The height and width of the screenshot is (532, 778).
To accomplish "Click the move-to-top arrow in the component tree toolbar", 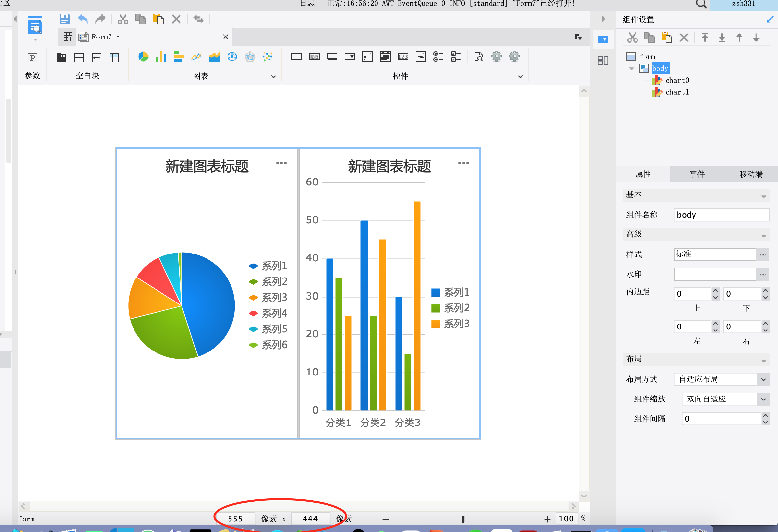I will (705, 37).
